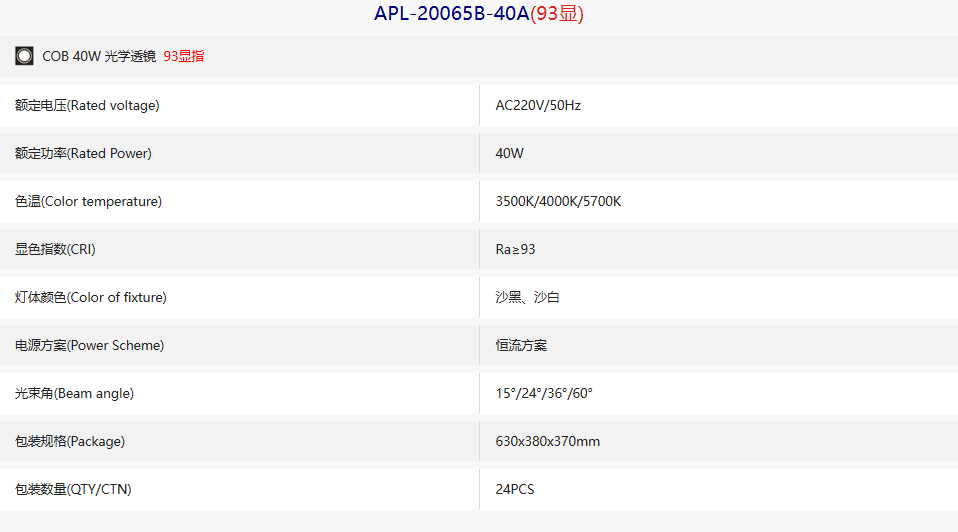Click the red 93显指 label
The height and width of the screenshot is (532, 958).
point(184,56)
